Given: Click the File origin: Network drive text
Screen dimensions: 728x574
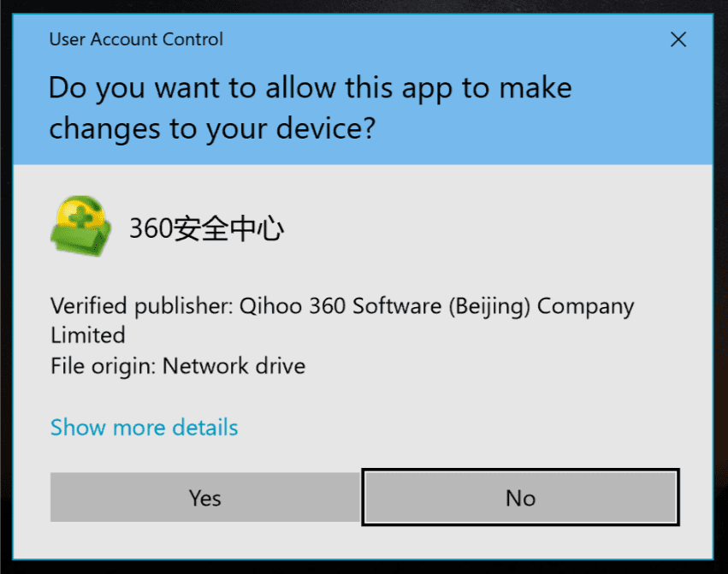Looking at the screenshot, I should tap(178, 366).
